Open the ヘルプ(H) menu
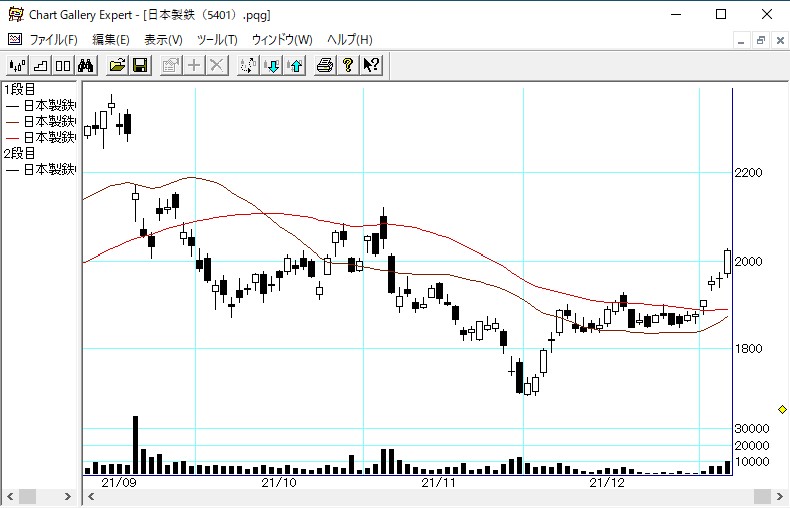 pos(350,40)
